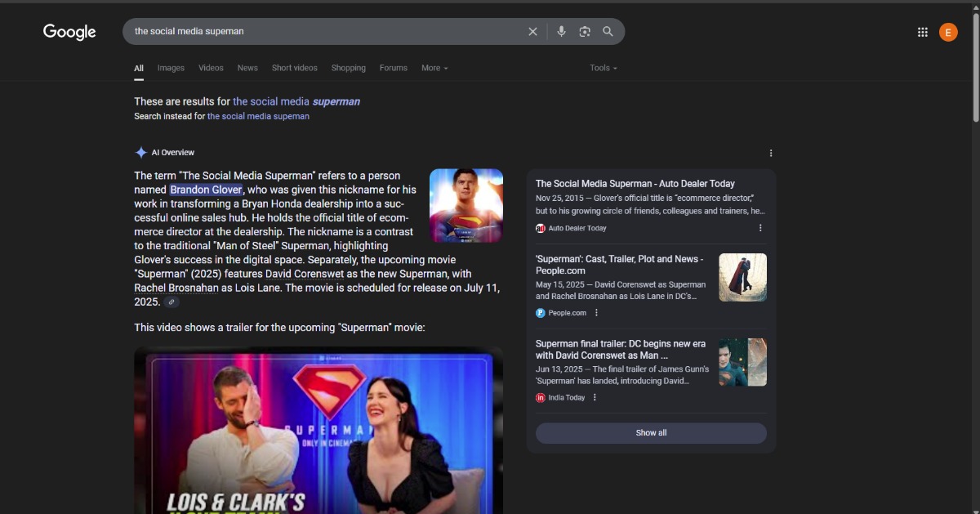980x514 pixels.
Task: Click the Rachel Brosnahan link in overview
Action: 177,288
